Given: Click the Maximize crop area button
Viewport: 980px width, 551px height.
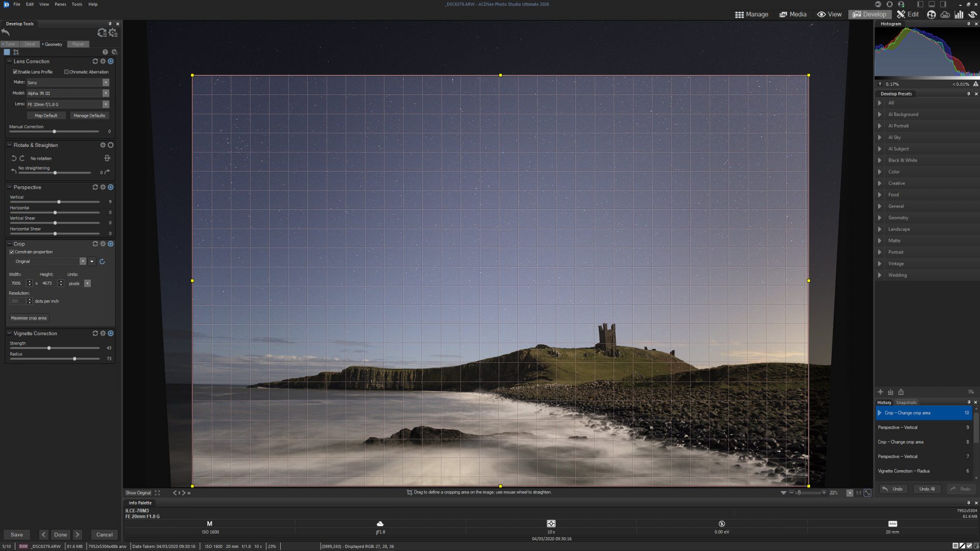Looking at the screenshot, I should [29, 318].
